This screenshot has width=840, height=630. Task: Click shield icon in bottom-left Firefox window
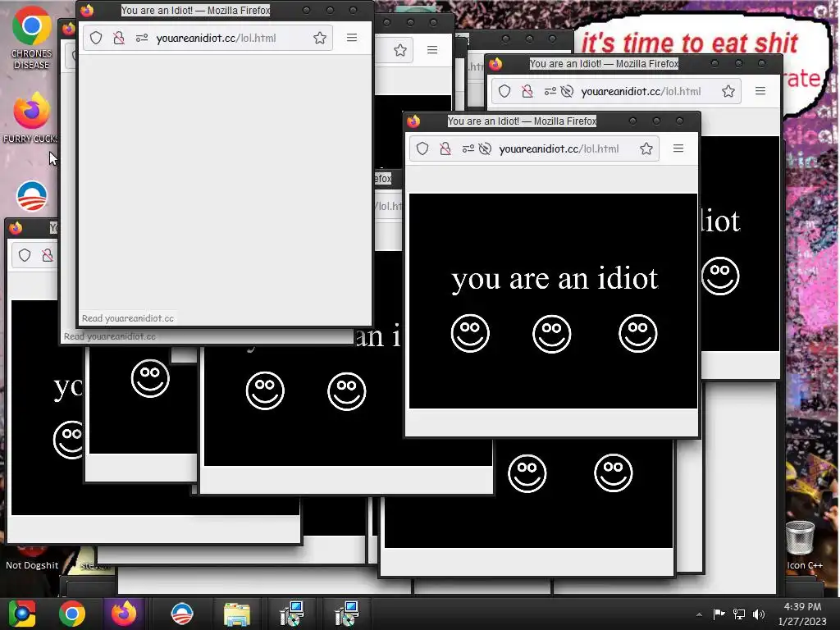25,255
